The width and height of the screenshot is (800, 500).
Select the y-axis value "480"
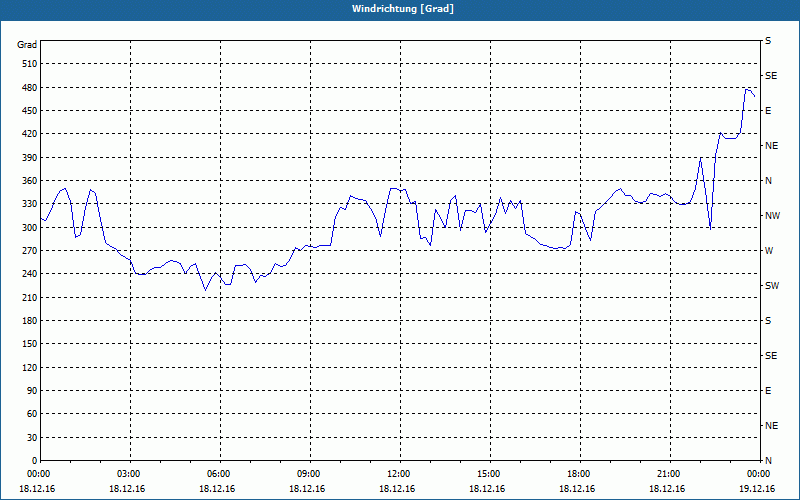(x=30, y=88)
